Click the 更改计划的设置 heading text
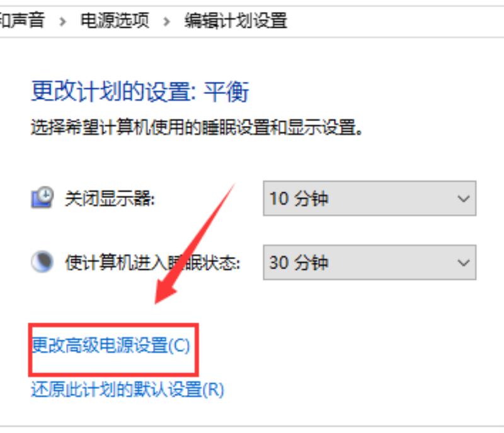The image size is (504, 433). [x=113, y=91]
